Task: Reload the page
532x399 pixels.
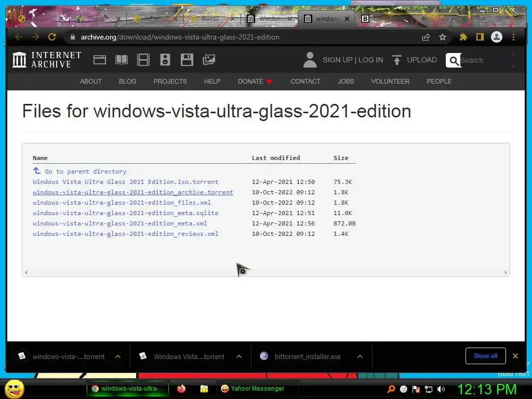Action: (52, 37)
